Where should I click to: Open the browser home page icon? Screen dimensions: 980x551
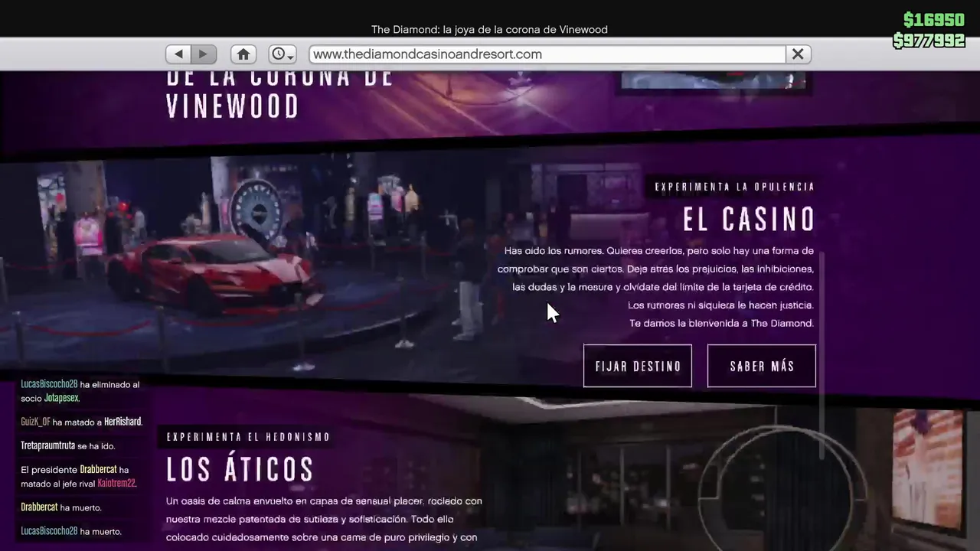(x=243, y=54)
